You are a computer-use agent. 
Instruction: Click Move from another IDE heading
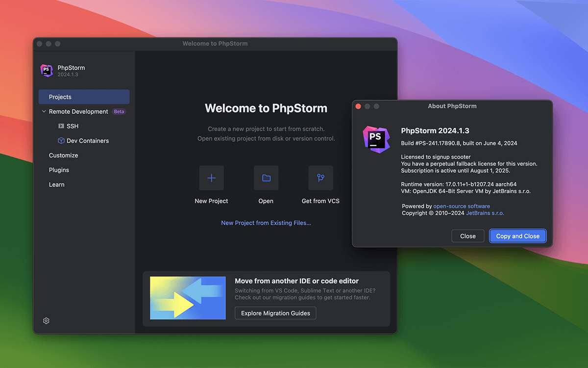296,281
